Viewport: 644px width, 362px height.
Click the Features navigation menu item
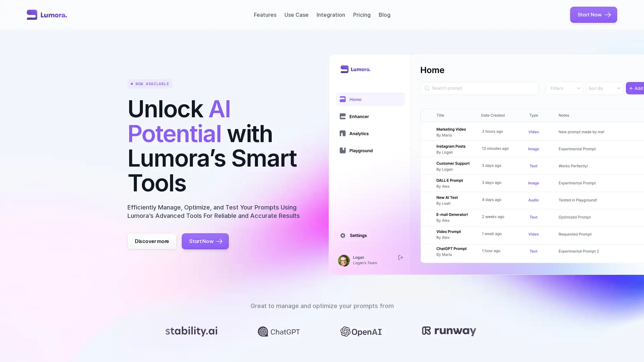click(x=265, y=15)
